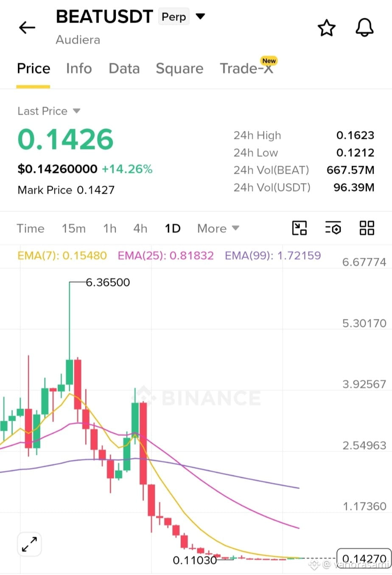Open the Trade-X tab
This screenshot has width=392, height=575.
coord(246,68)
